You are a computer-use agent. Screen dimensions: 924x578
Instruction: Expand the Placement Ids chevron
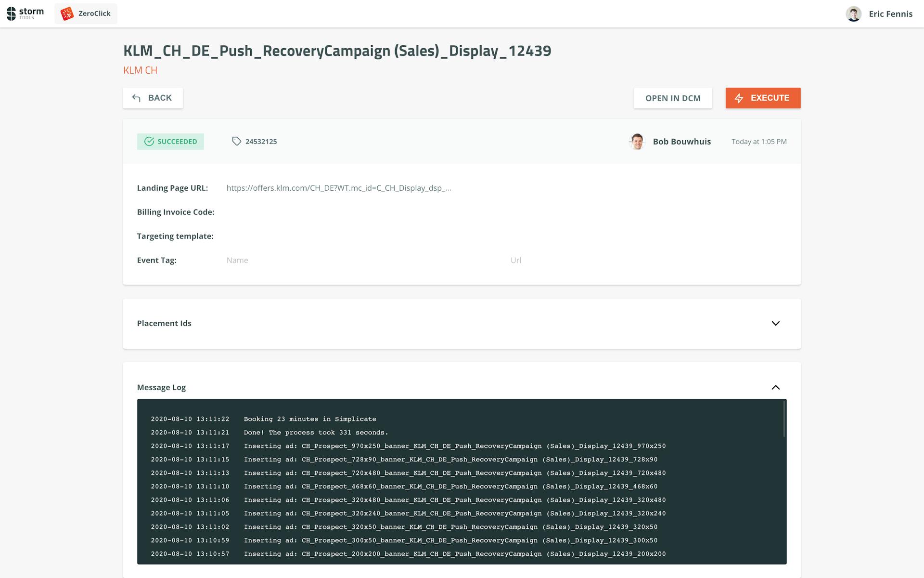click(775, 323)
